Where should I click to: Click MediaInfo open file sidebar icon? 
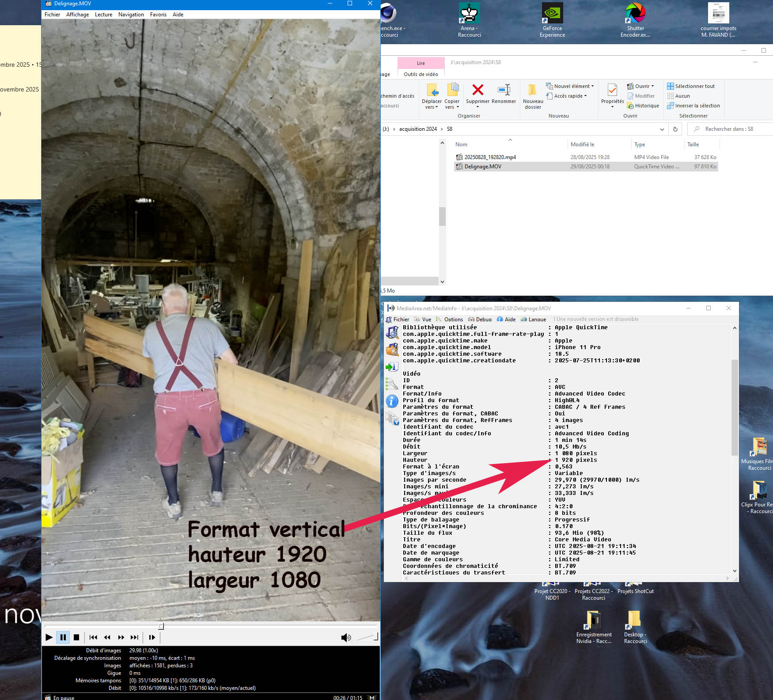pyautogui.click(x=392, y=332)
